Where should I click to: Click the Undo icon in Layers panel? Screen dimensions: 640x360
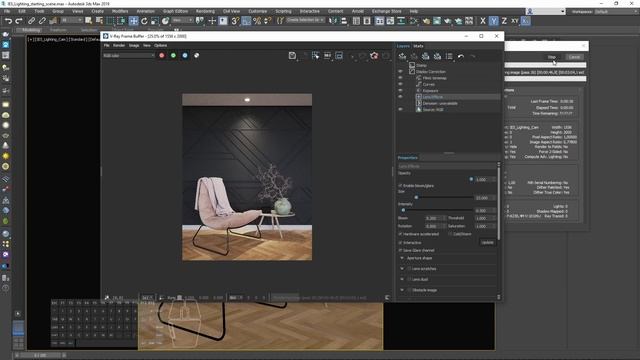pyautogui.click(x=461, y=56)
